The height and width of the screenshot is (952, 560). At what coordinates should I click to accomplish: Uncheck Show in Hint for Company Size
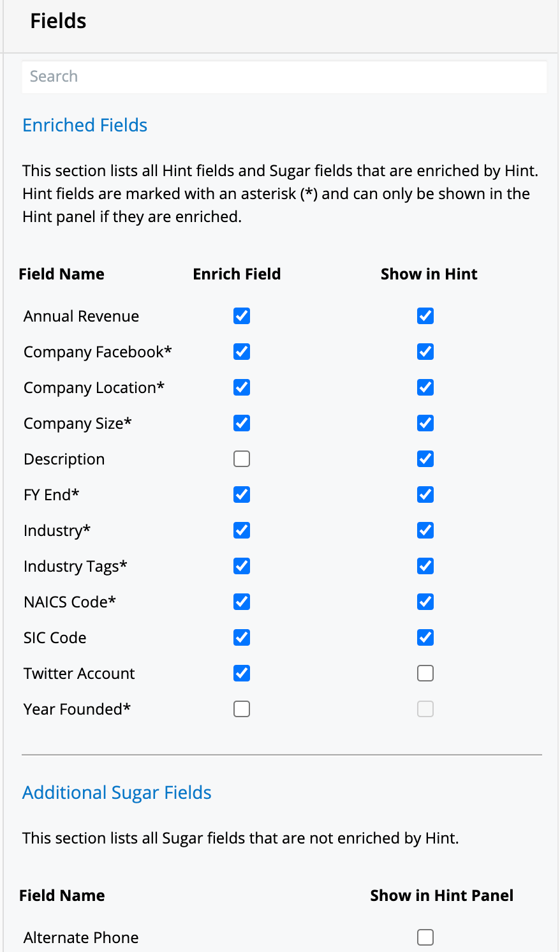[x=425, y=423]
